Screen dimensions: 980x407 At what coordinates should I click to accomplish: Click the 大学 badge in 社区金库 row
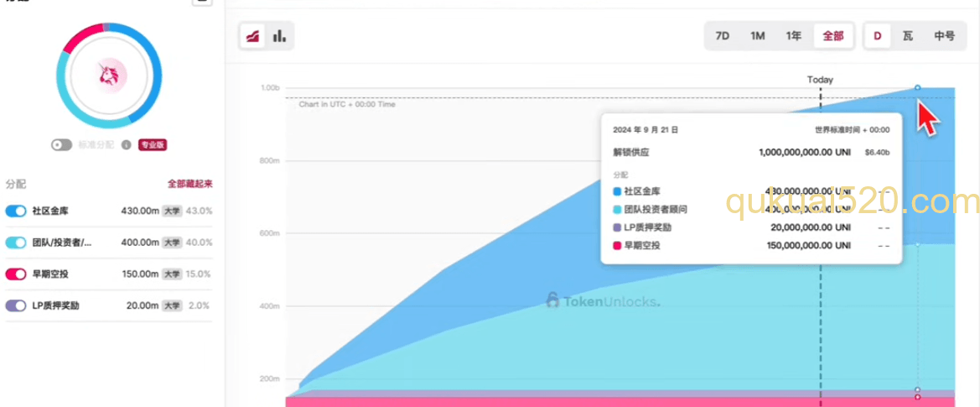[x=172, y=211]
